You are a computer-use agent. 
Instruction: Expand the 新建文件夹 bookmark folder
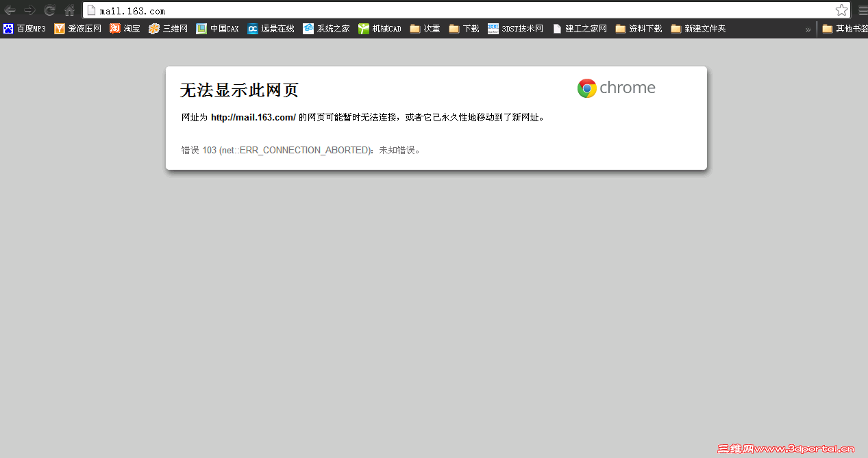[698, 29]
